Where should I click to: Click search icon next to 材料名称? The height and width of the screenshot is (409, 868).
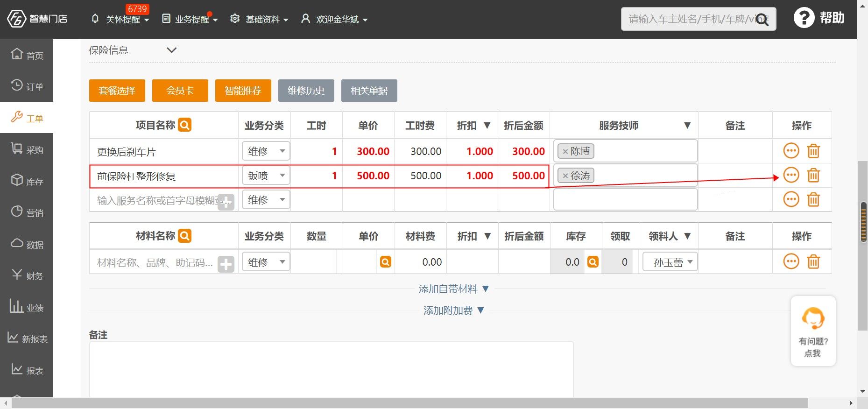pyautogui.click(x=185, y=236)
